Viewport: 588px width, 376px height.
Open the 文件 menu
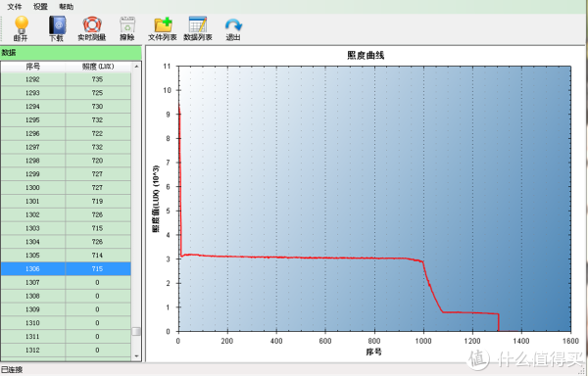(x=15, y=7)
